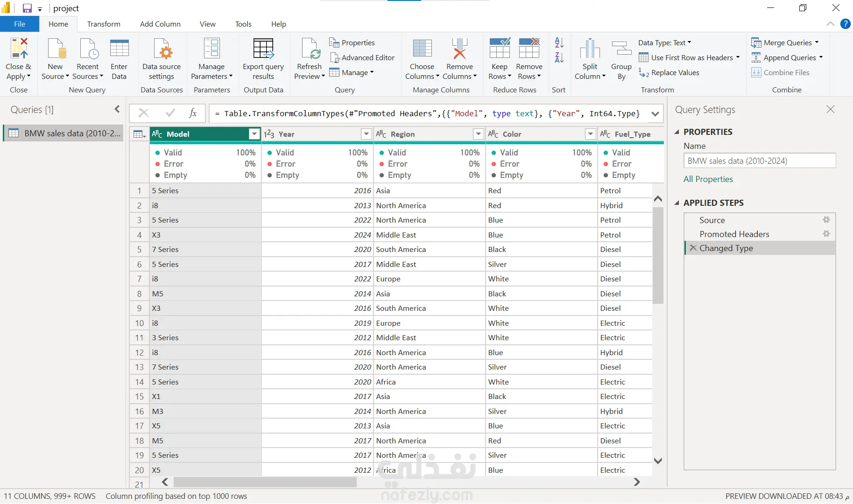Click the horizontal scrollbar of the table
This screenshot has height=504, width=853.
[x=265, y=482]
